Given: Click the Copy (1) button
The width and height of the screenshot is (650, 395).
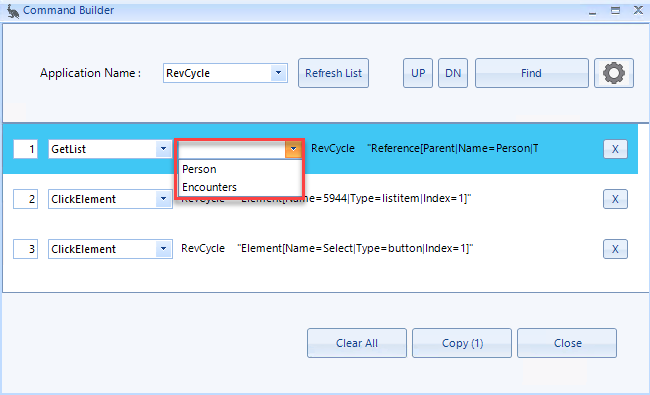Looking at the screenshot, I should pyautogui.click(x=462, y=343).
